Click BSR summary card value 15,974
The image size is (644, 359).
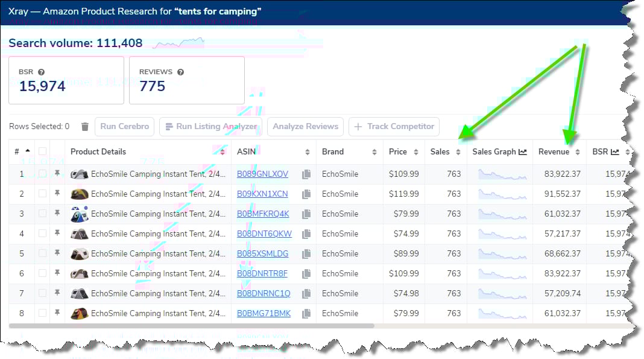coord(42,86)
